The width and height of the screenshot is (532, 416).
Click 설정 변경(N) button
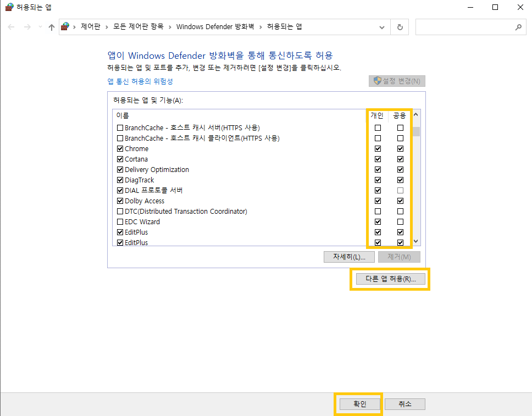tap(397, 81)
